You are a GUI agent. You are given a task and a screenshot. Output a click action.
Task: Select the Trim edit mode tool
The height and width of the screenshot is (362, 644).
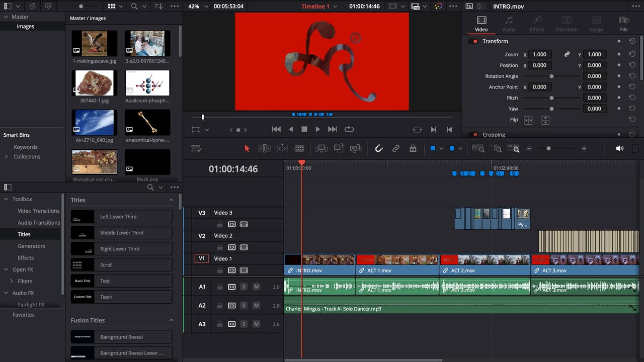tap(265, 148)
